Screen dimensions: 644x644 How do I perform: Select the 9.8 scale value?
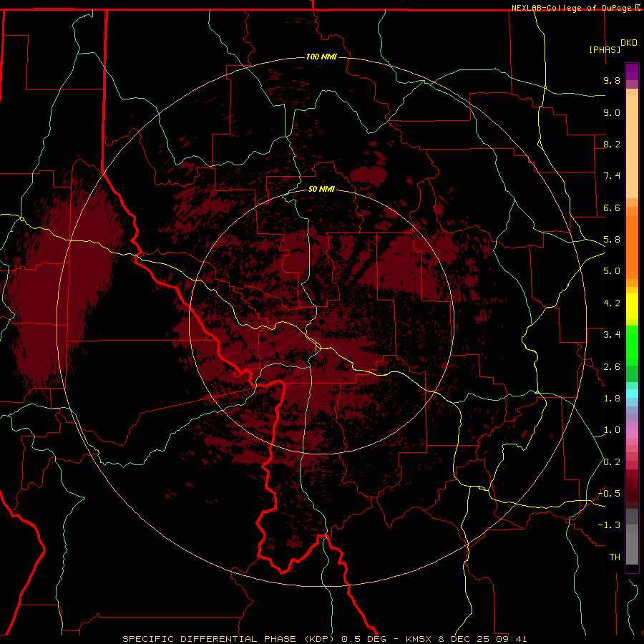(x=612, y=80)
